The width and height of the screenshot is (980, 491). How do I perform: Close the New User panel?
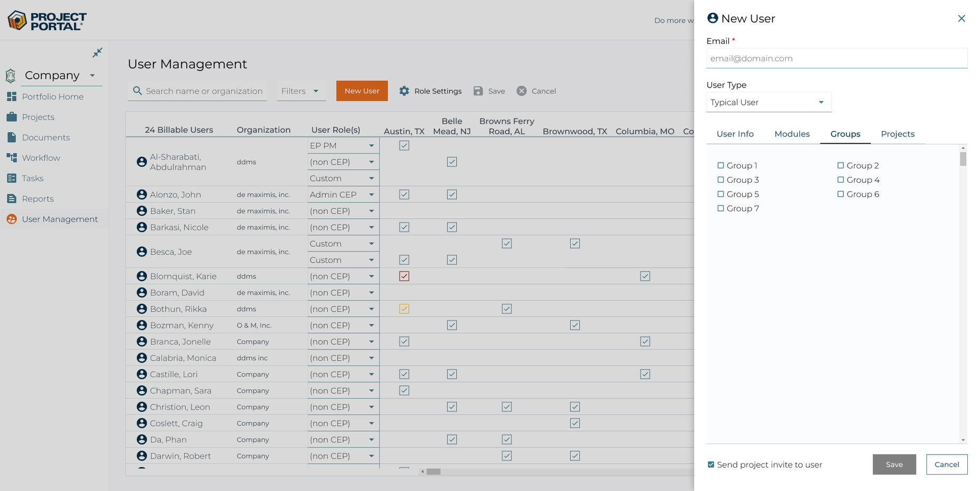pos(961,19)
